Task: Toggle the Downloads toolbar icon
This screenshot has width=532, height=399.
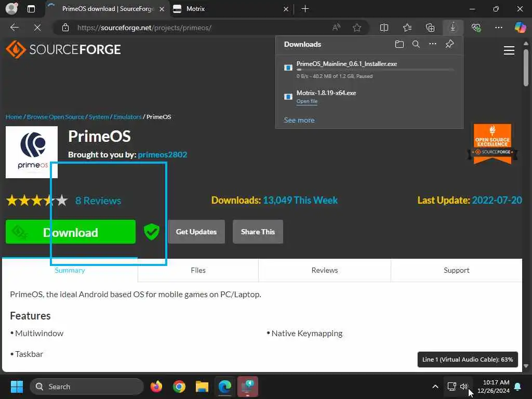Action: pyautogui.click(x=453, y=28)
